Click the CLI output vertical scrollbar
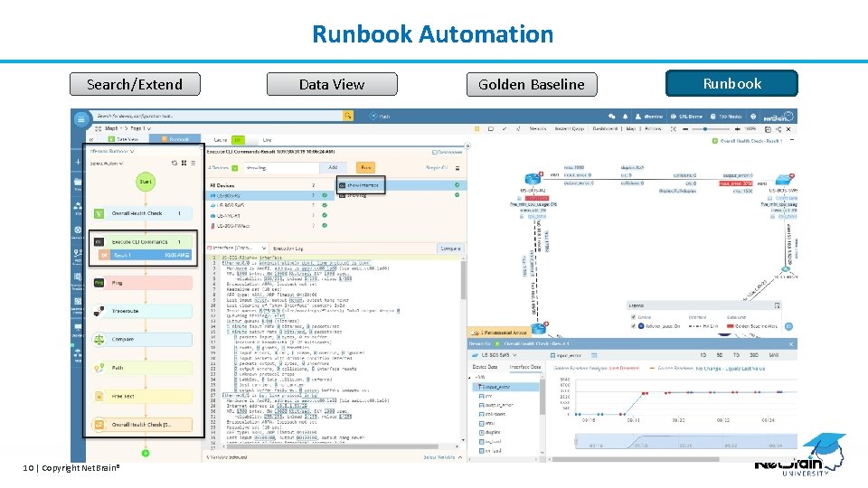This screenshot has height=488, width=868. [463, 279]
